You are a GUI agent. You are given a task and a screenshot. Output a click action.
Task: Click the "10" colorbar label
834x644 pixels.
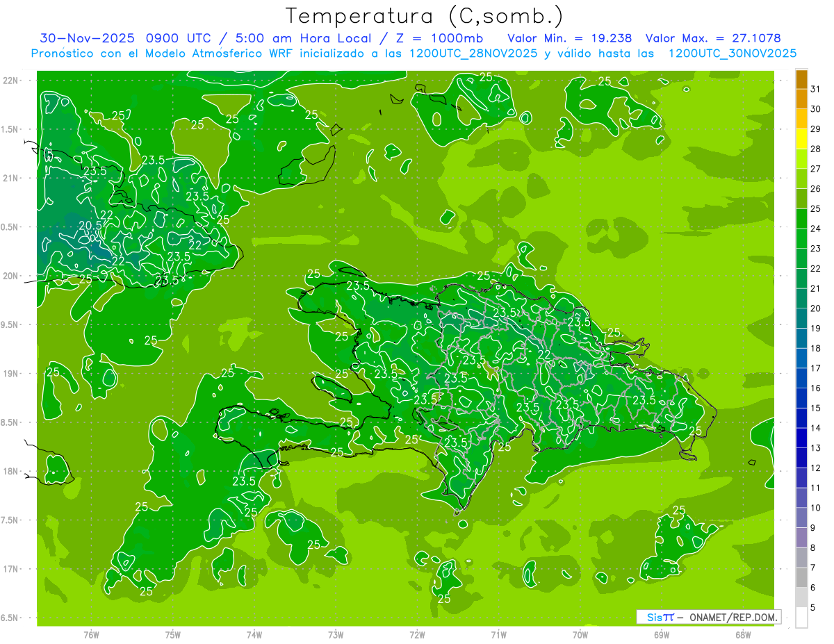tap(815, 508)
